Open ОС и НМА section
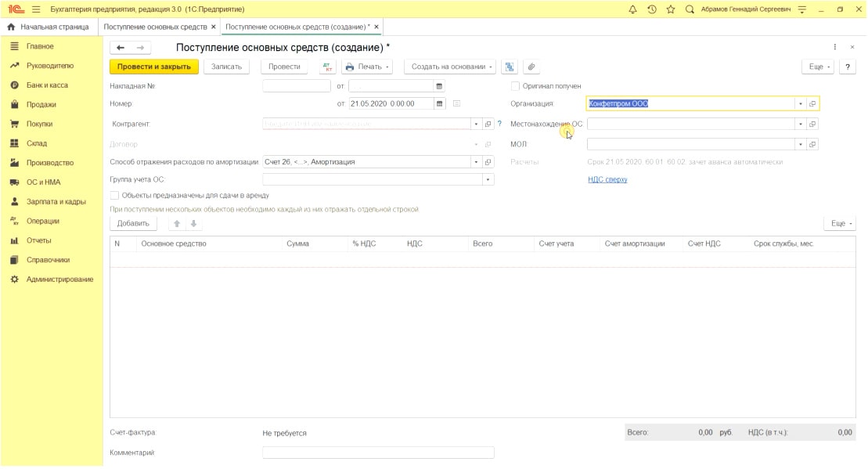The width and height of the screenshot is (868, 469). point(43,182)
